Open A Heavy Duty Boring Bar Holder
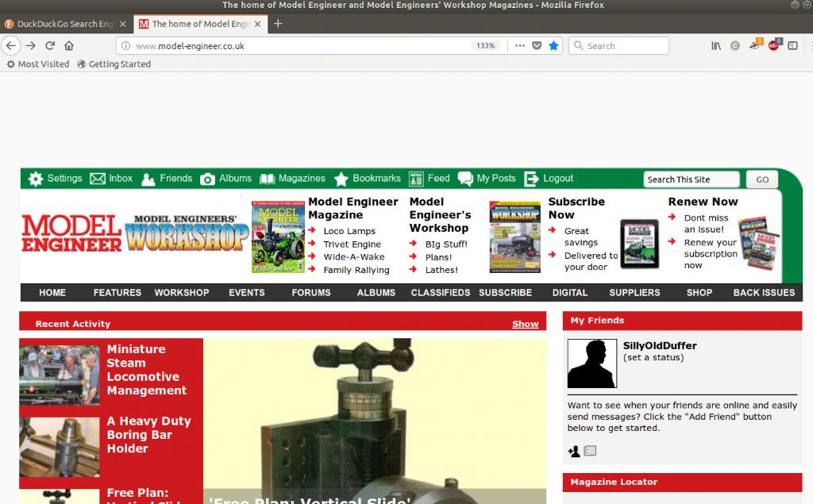This screenshot has width=813, height=504. click(148, 434)
